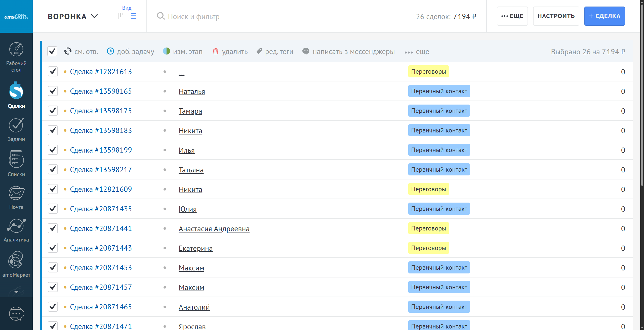Screen dimensions: 644x330
Task: Open the amoМаркет sidebar icon
Action: (16, 260)
